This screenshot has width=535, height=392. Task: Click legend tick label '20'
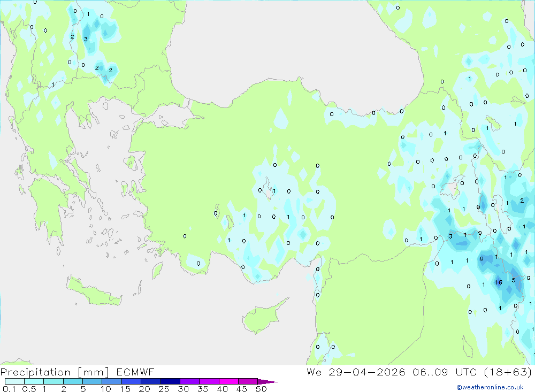[x=144, y=389]
